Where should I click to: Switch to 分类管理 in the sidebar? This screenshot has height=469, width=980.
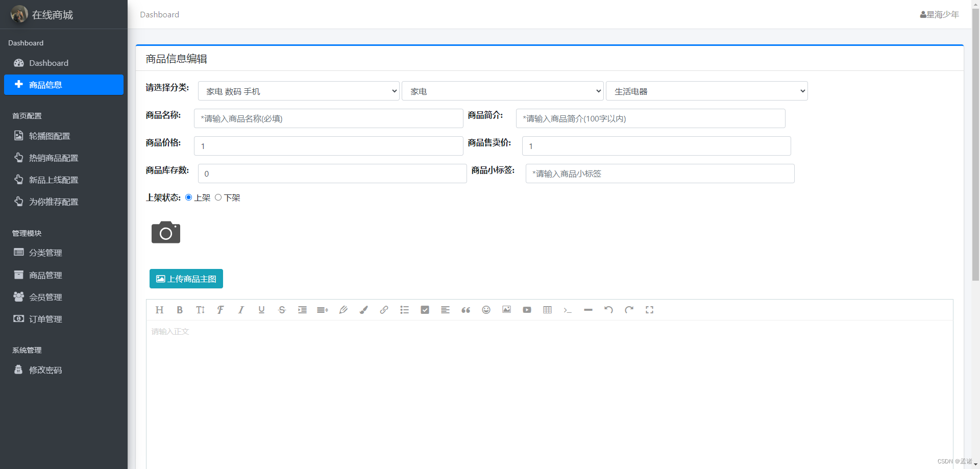(45, 252)
